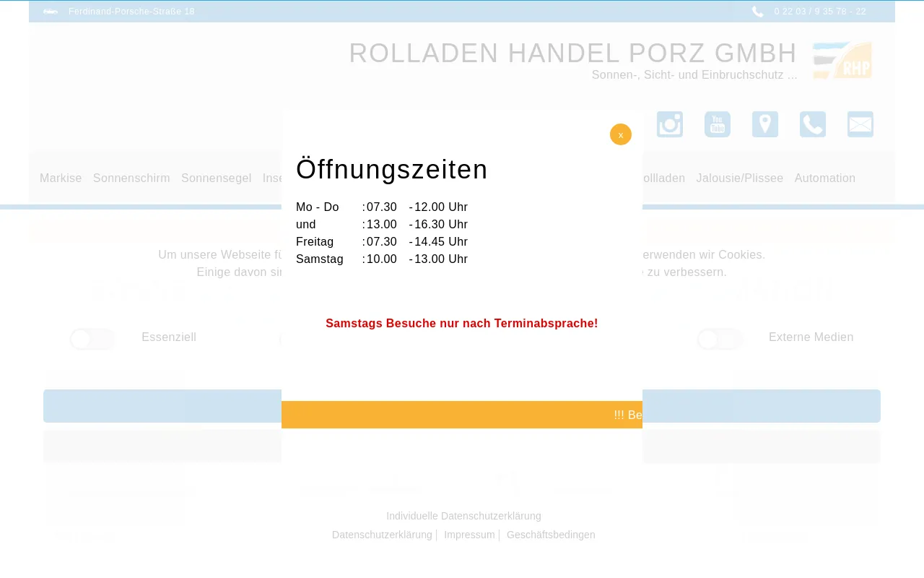This screenshot has height=578, width=924.
Task: Toggle the Externe Medien cookie switch
Action: [720, 339]
